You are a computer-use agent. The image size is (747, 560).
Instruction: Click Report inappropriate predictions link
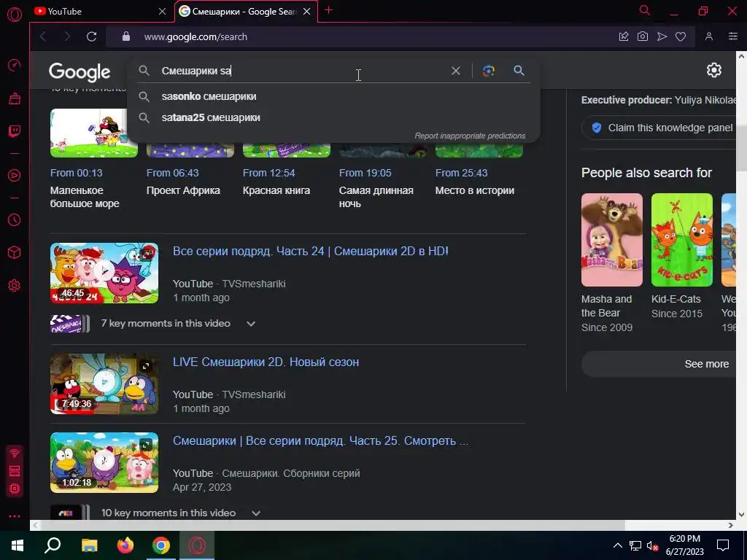[x=470, y=136]
